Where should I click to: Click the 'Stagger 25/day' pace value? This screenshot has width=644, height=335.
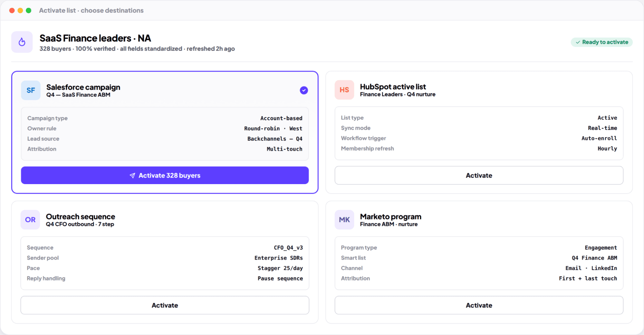click(x=280, y=268)
